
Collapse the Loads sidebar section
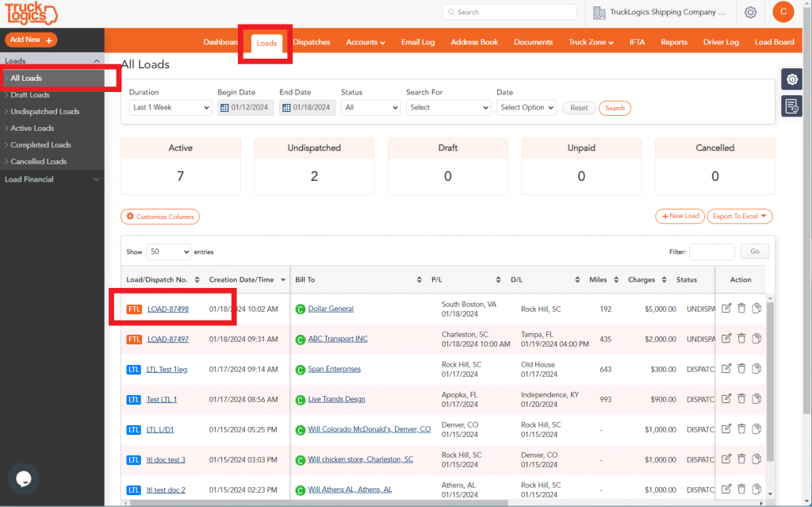coord(52,60)
